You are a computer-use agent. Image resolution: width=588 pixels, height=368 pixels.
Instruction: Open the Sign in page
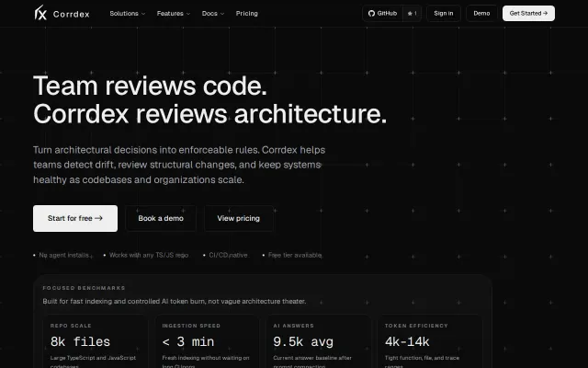(x=443, y=14)
